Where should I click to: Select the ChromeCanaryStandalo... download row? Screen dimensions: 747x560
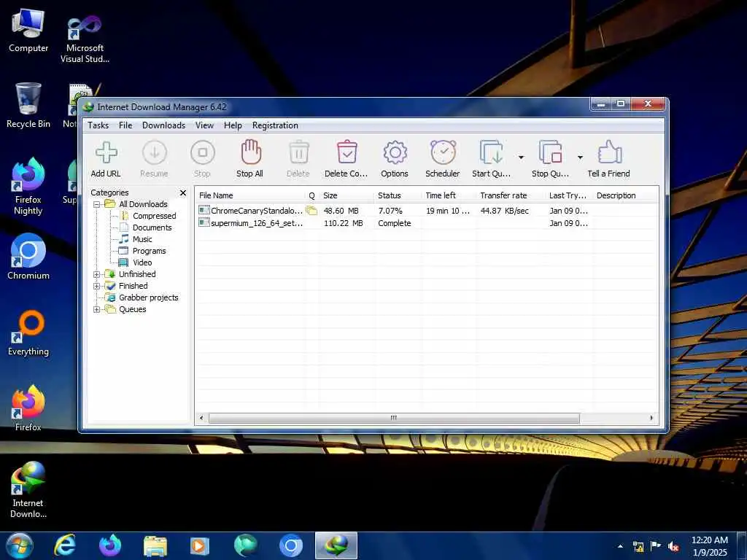427,211
